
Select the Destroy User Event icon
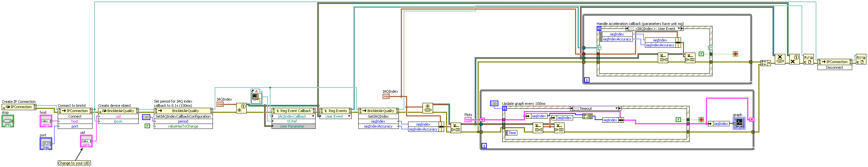coord(794,59)
